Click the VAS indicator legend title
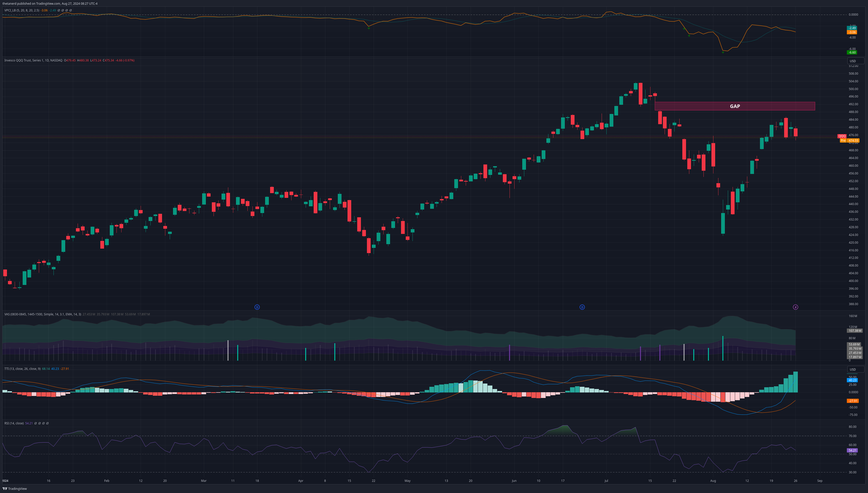 (x=43, y=314)
